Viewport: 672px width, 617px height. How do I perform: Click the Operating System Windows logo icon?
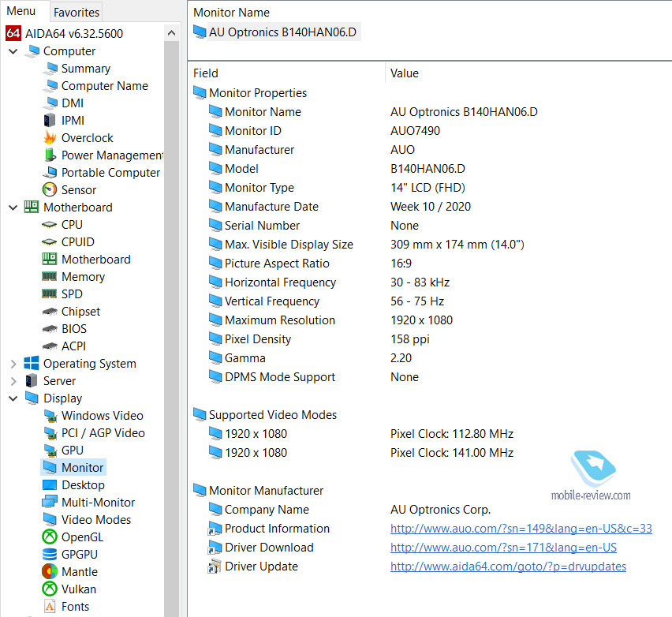click(32, 363)
